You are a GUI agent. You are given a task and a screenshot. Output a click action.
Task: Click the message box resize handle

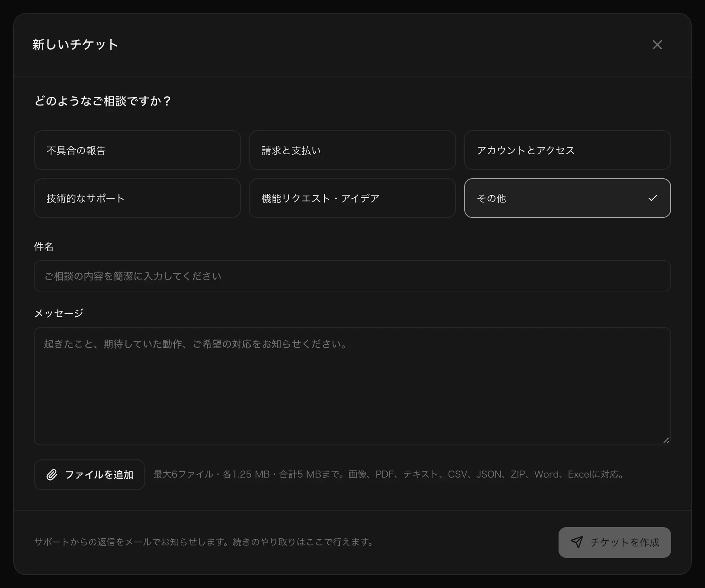point(666,440)
